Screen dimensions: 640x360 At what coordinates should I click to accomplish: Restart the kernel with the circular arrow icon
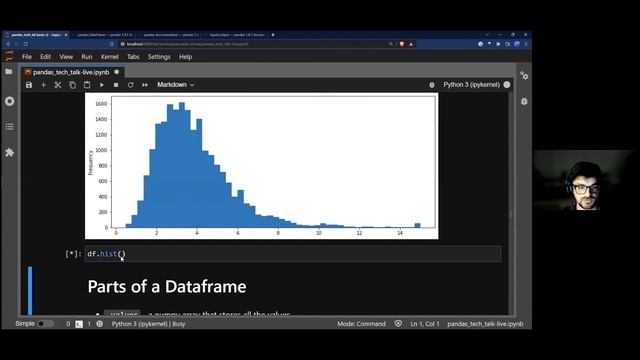tap(131, 85)
